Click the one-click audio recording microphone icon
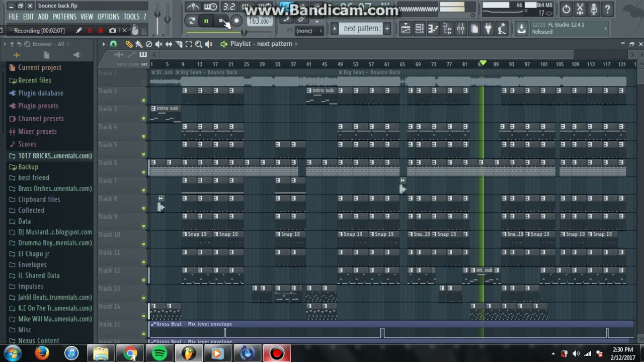The image size is (644, 362). click(594, 9)
